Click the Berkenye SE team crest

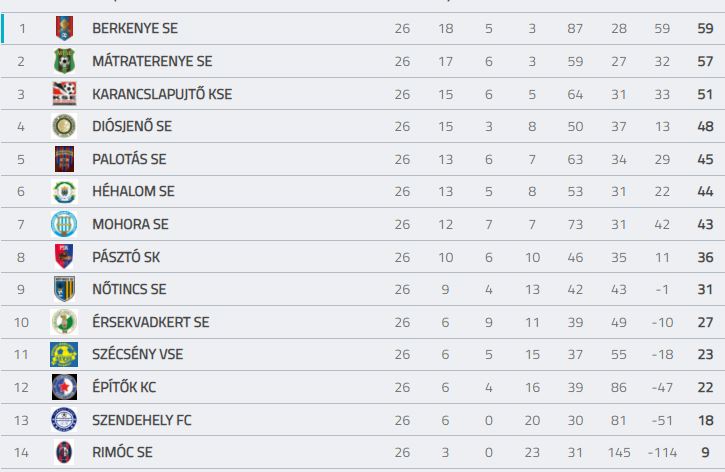[64, 28]
